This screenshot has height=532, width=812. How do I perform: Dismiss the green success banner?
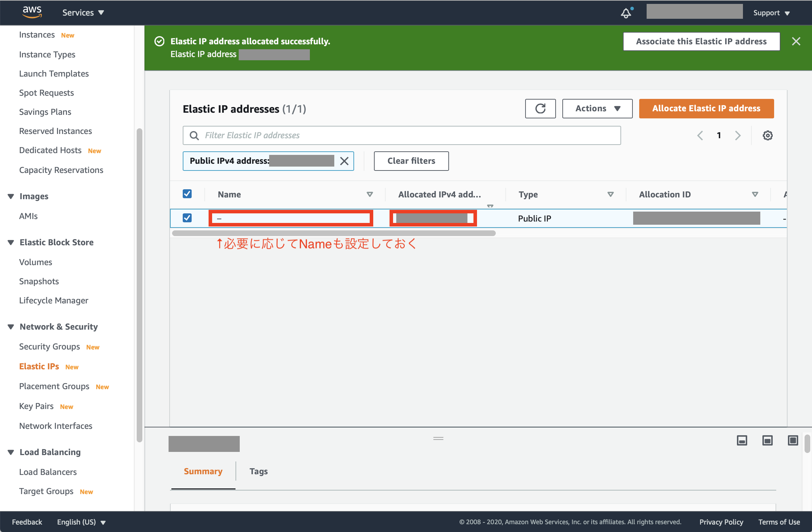point(796,41)
